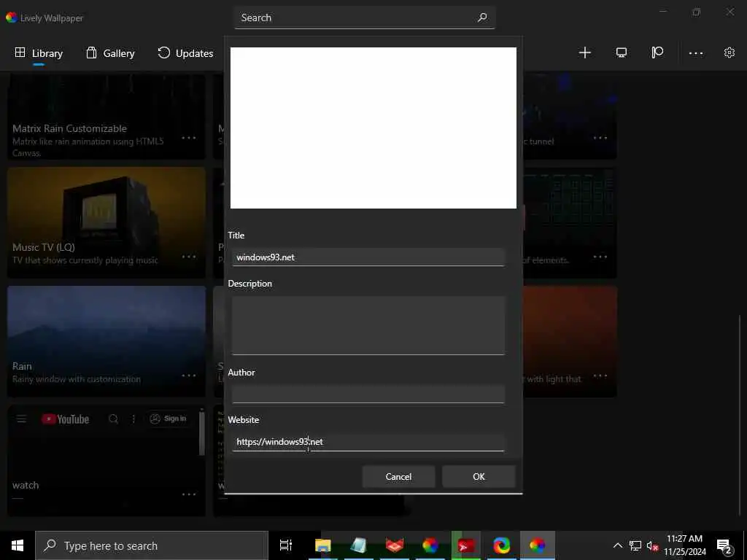Click the blue-green swirl taskbar icon

(x=502, y=545)
